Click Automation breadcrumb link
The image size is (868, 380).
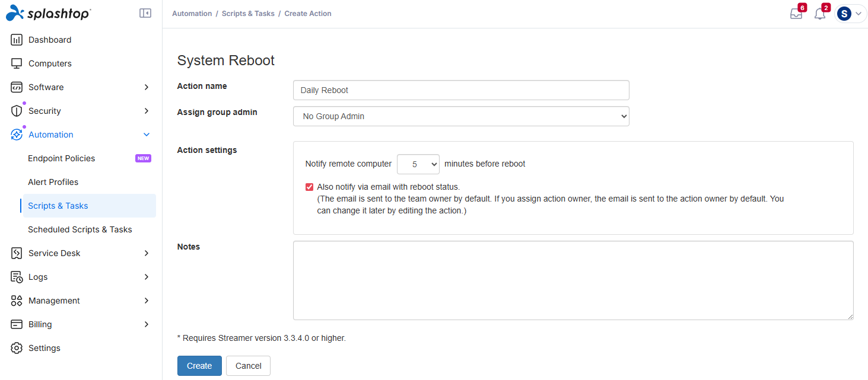click(192, 14)
